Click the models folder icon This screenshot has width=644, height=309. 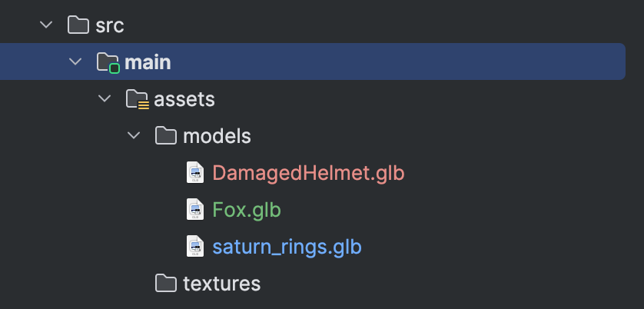(165, 136)
